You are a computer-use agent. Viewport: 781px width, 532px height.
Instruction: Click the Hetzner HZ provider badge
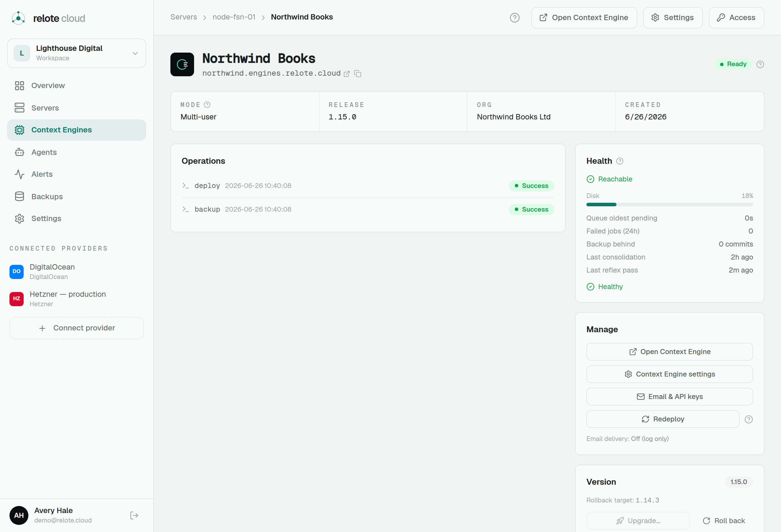pyautogui.click(x=17, y=299)
